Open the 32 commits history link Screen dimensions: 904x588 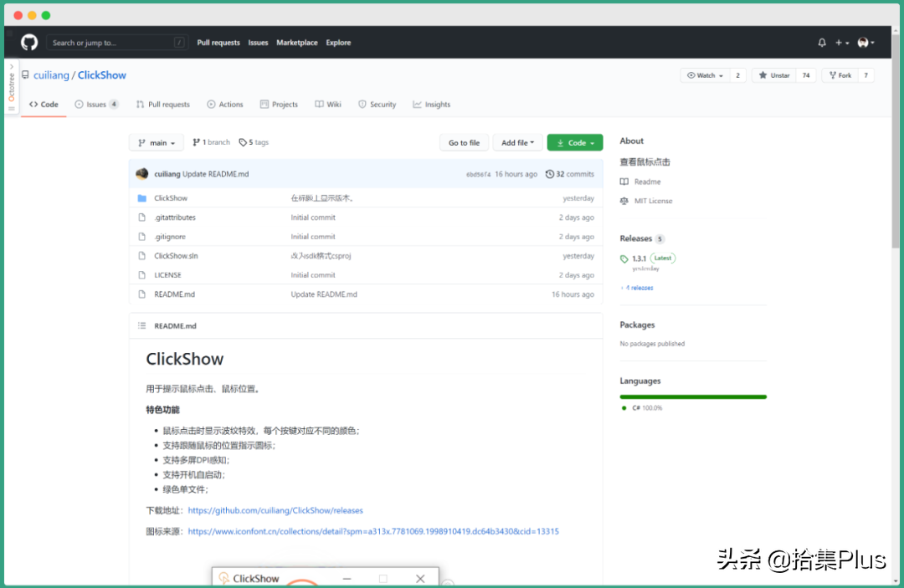click(x=570, y=174)
